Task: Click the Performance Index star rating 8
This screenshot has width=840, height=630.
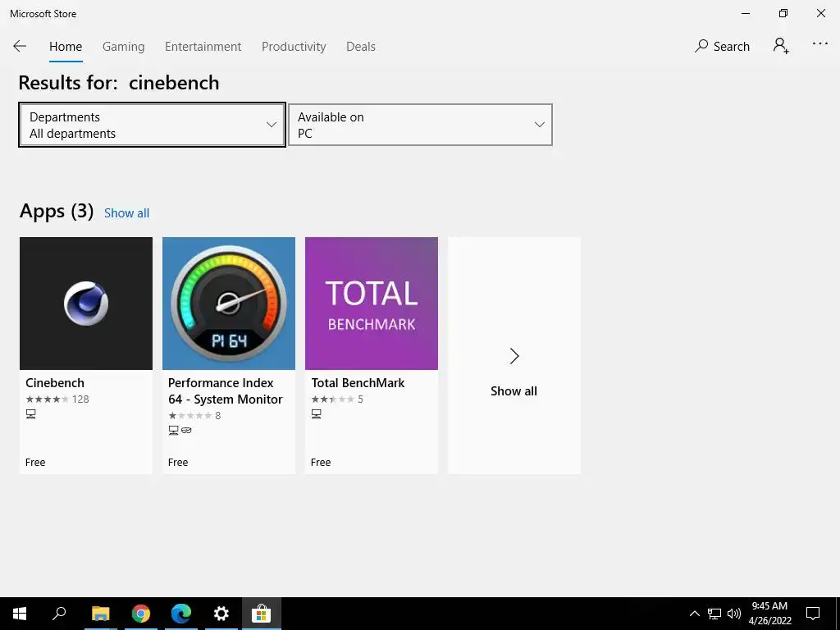Action: pyautogui.click(x=194, y=415)
